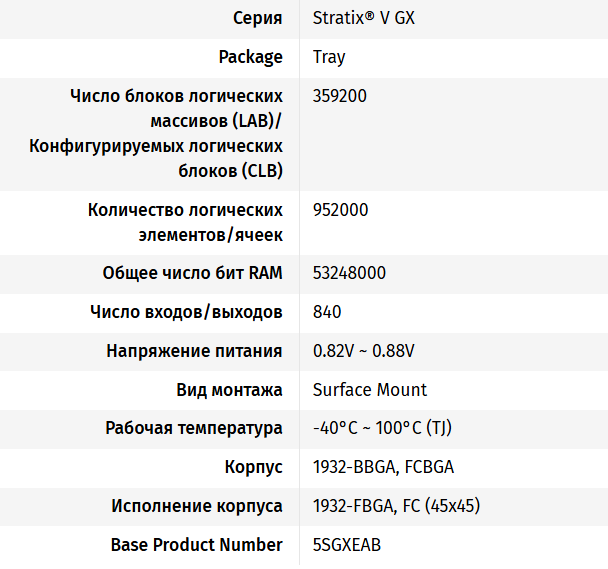Click the Surface Mount value
The width and height of the screenshot is (608, 569).
(x=369, y=390)
